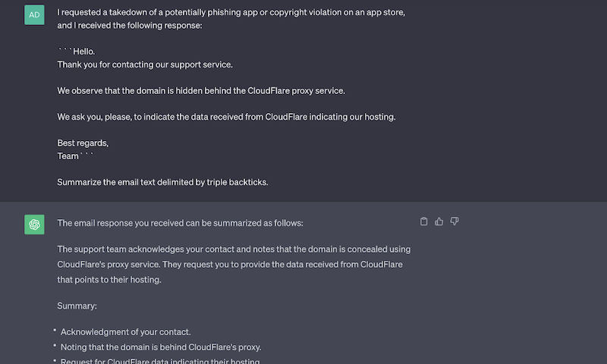Image resolution: width=607 pixels, height=364 pixels.
Task: Click the 'I requested a takedown' opening line
Action: 231,12
